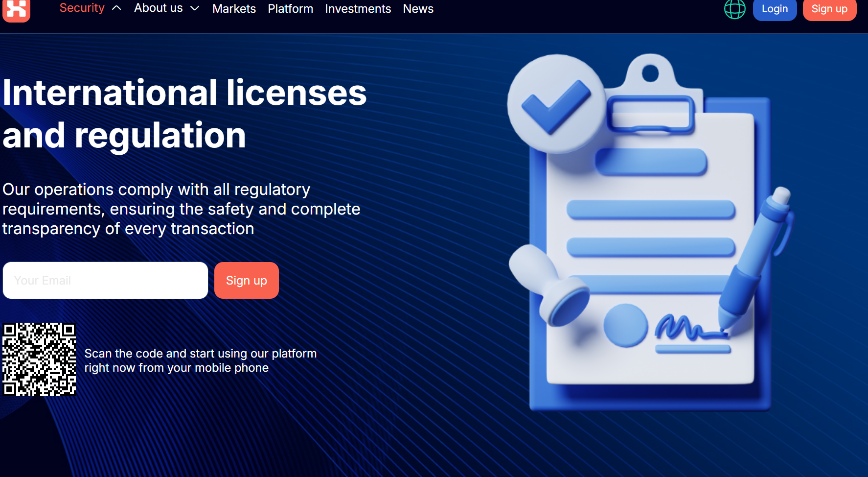Viewport: 868px width, 477px height.
Task: Open the Platform nav link
Action: tap(290, 9)
